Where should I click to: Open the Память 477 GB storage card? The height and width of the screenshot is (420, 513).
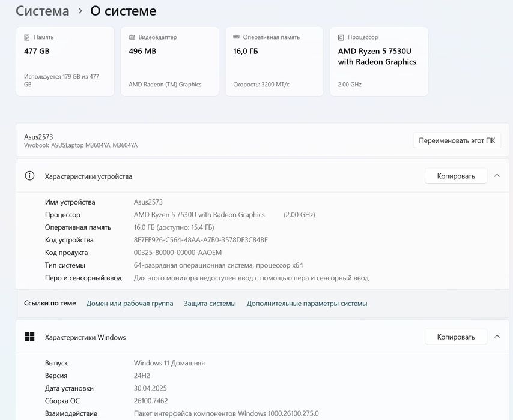coord(65,61)
